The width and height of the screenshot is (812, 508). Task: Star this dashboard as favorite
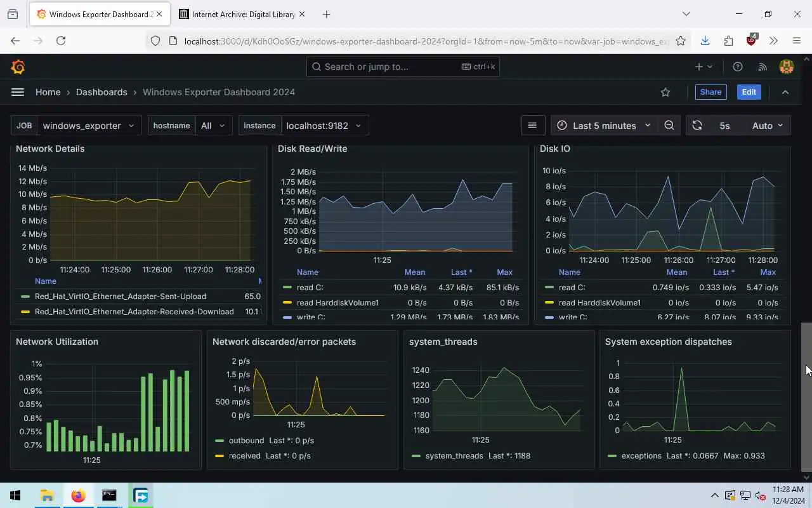(x=665, y=92)
